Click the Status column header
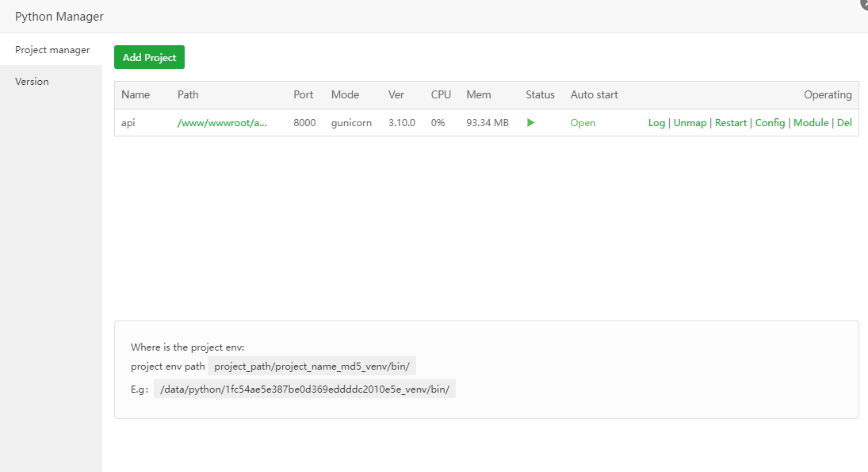 click(540, 95)
